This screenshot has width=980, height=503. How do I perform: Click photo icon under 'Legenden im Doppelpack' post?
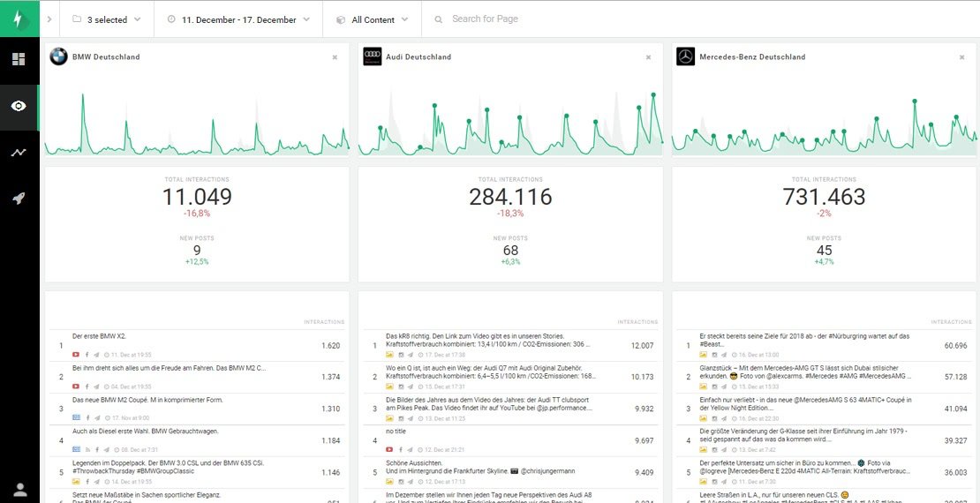click(x=76, y=482)
